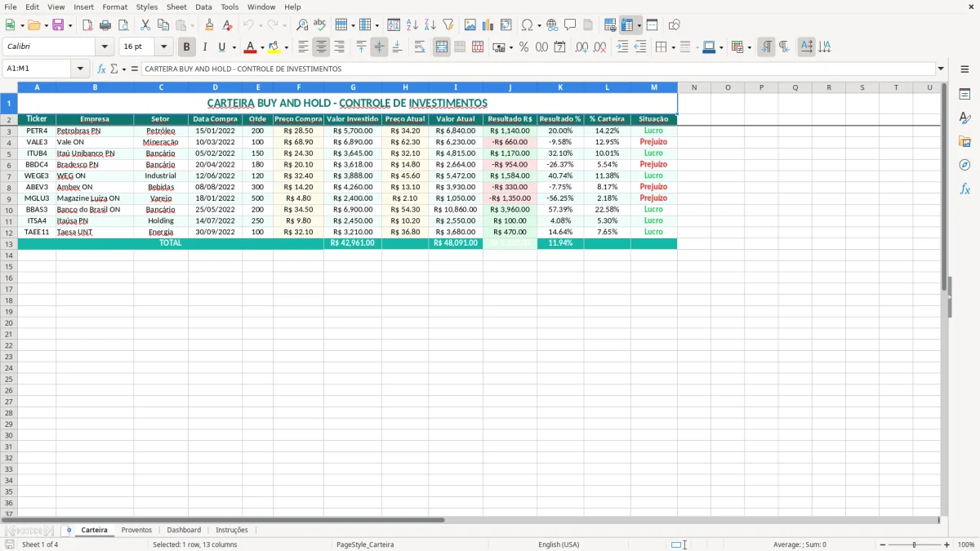
Task: Clear direct formatting
Action: [227, 25]
